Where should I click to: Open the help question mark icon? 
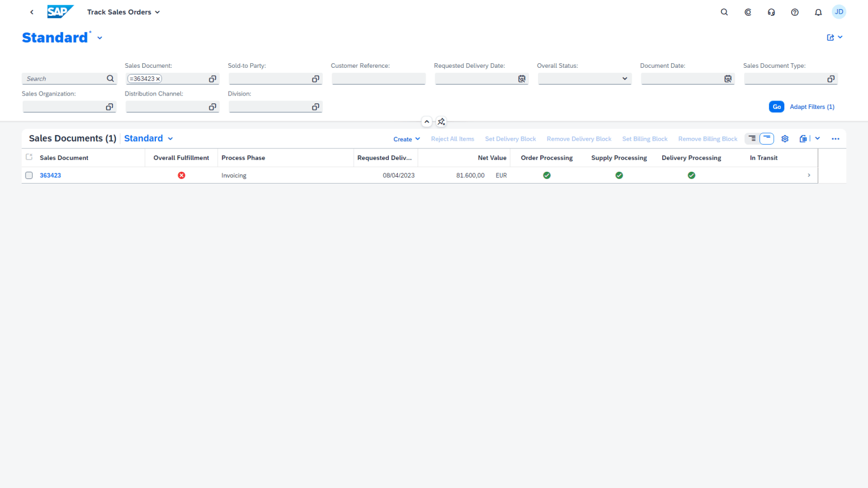point(795,11)
